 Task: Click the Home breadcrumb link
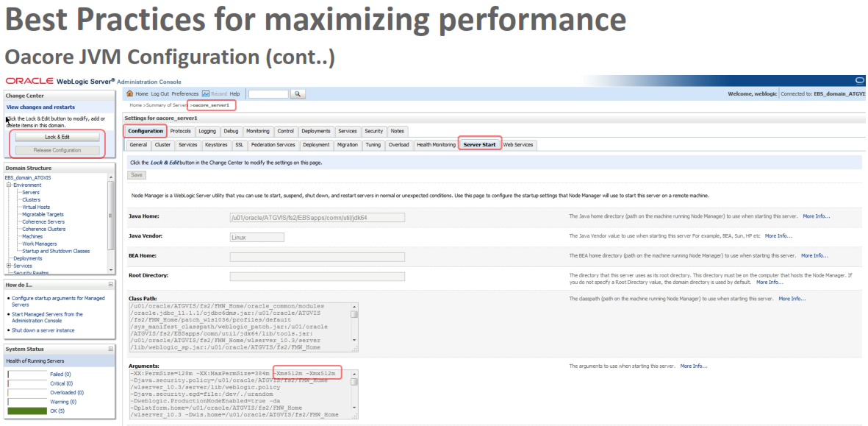pos(136,104)
